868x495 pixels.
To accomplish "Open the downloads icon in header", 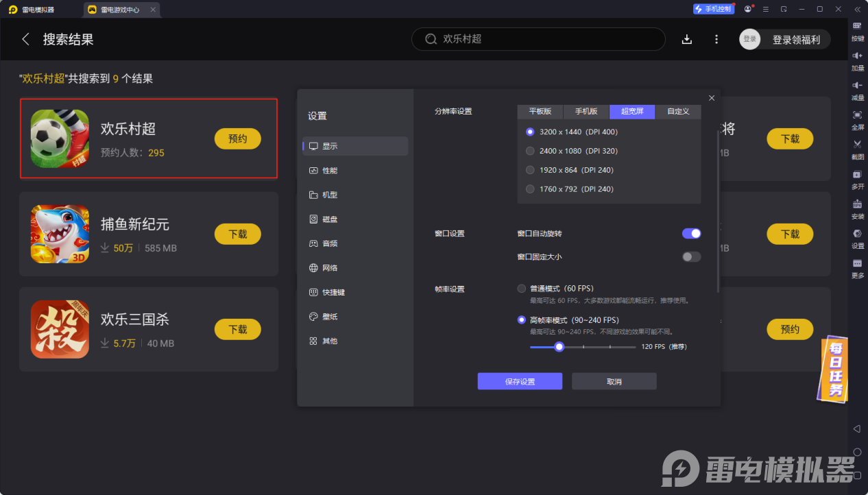I will tap(686, 39).
